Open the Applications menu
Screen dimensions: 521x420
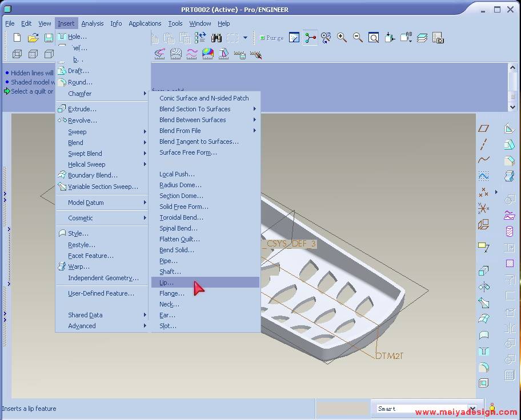(145, 23)
